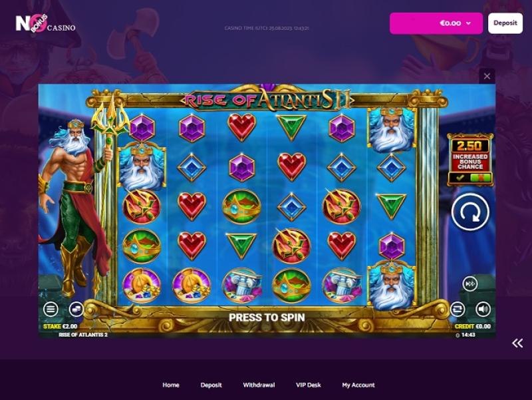Open the game hamburger menu icon

click(51, 309)
